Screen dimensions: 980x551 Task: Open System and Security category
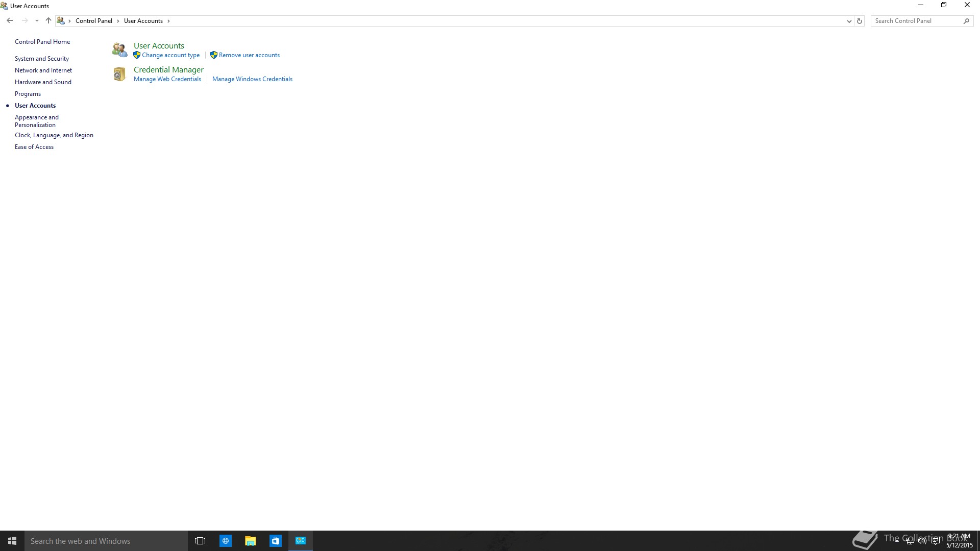coord(41,59)
